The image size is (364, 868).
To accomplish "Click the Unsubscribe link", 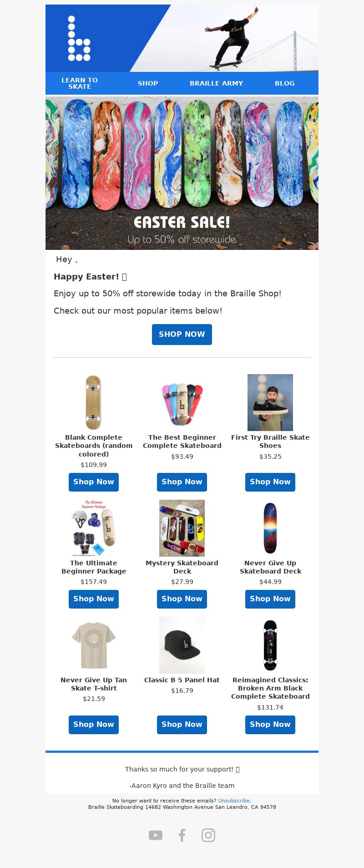I will click(234, 801).
